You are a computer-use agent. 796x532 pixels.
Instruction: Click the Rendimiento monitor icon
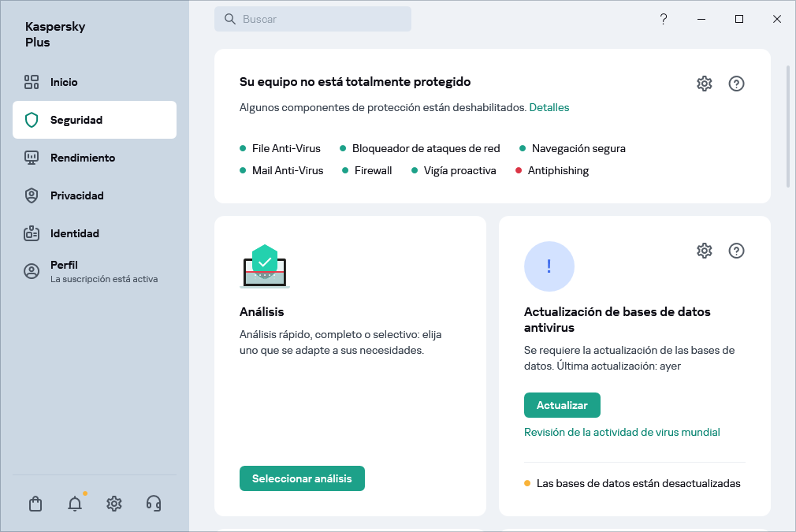(32, 158)
